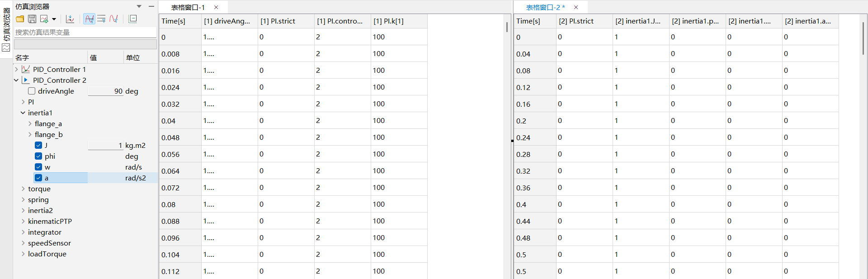Click the export result chart icon
The image size is (868, 279).
click(44, 19)
